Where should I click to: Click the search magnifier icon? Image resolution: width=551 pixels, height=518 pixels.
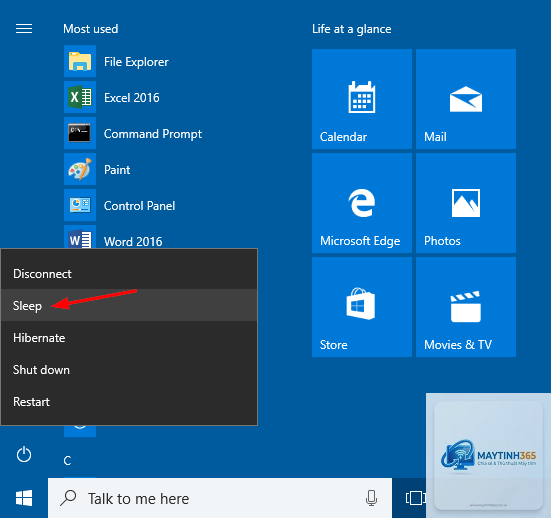[68, 498]
